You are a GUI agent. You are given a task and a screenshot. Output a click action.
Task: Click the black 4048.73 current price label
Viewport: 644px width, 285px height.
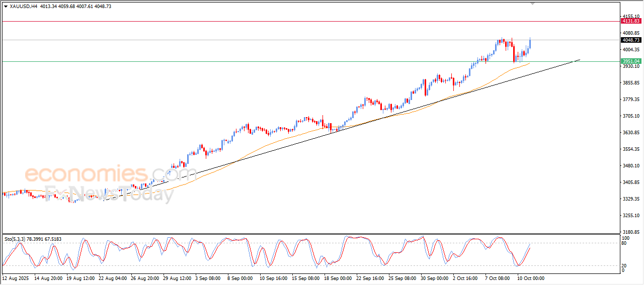click(630, 40)
